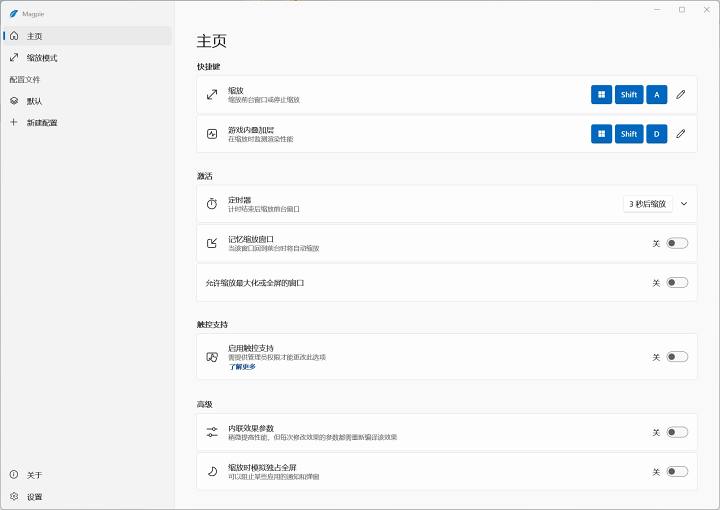This screenshot has width=720, height=510.
Task: Edit the 游戏内叠加层 shortcut via pencil icon
Action: [x=681, y=133]
